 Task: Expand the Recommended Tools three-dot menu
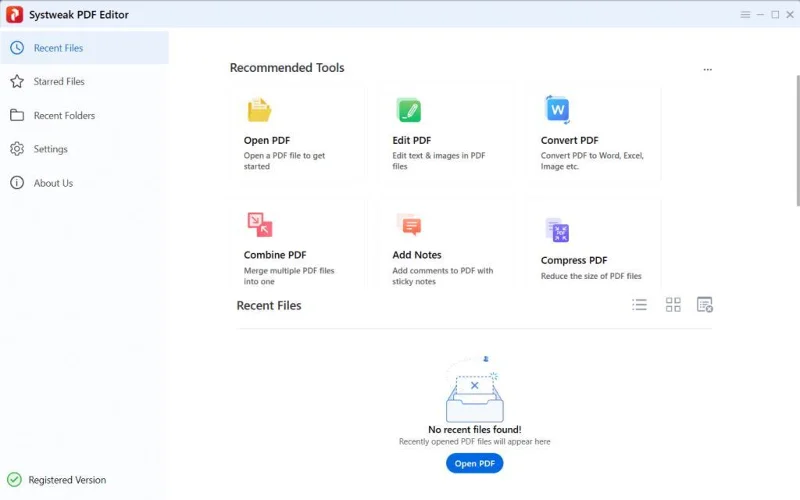pos(707,70)
